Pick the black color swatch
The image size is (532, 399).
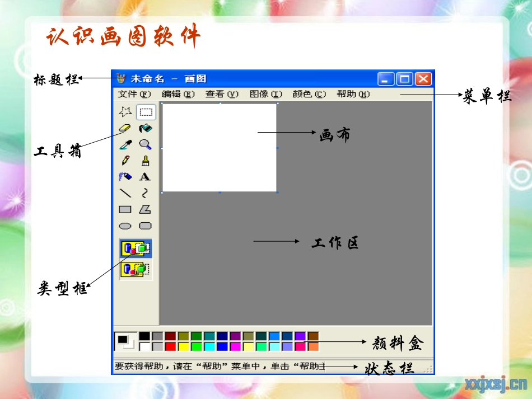tap(144, 336)
